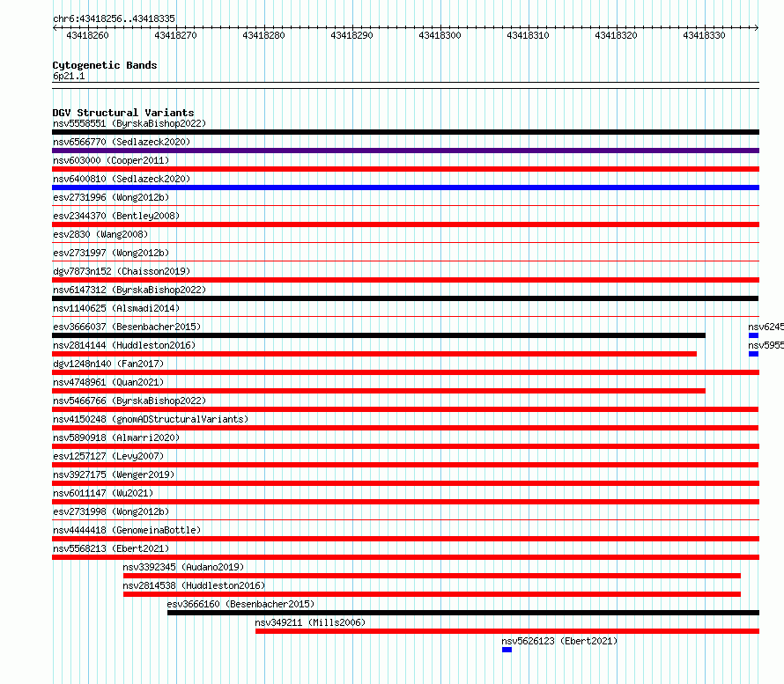The width and height of the screenshot is (784, 684).
Task: Click ruler position 43418330
Action: click(x=704, y=35)
